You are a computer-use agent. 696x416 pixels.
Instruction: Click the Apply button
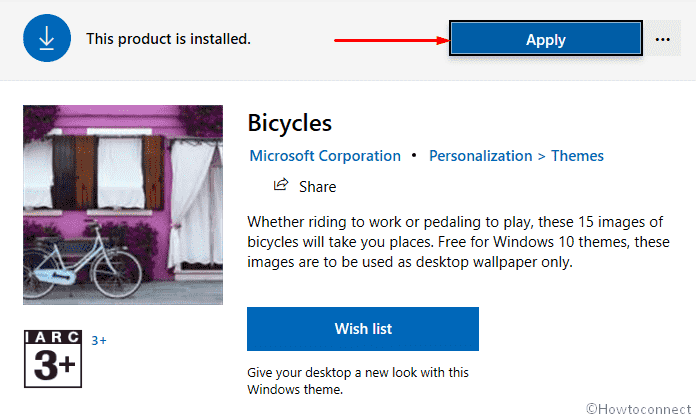pyautogui.click(x=545, y=40)
